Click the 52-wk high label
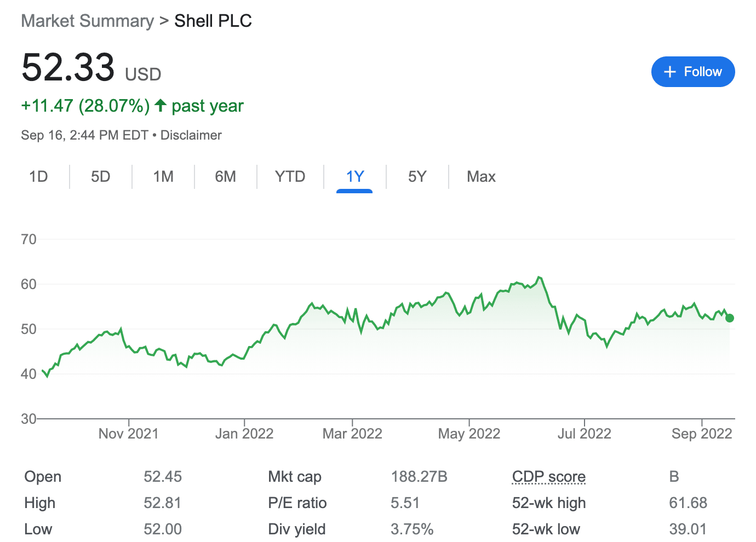756x542 pixels. pos(549,503)
